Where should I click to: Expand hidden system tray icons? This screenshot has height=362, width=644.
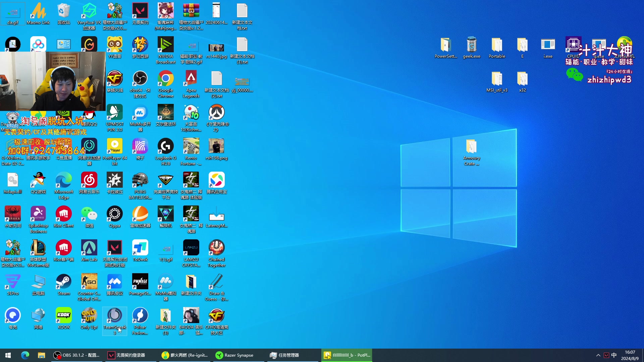pos(598,355)
